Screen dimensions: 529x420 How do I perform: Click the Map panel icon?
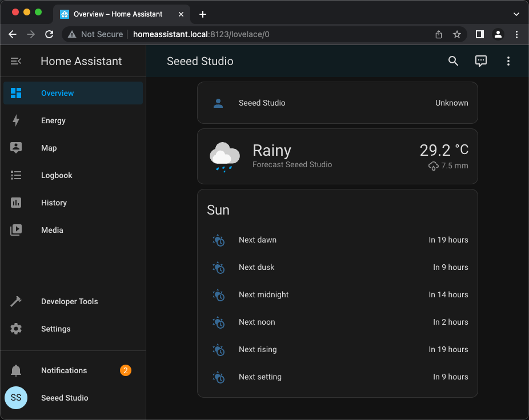point(16,148)
